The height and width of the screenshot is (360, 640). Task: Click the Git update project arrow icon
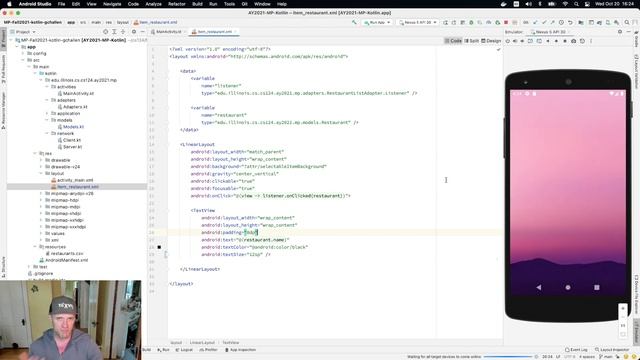[535, 22]
